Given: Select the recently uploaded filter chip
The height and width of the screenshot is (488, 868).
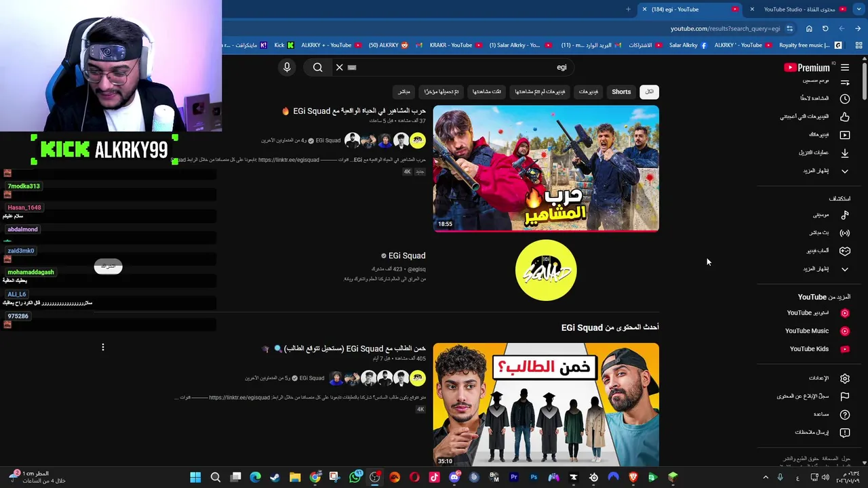Looking at the screenshot, I should point(441,91).
